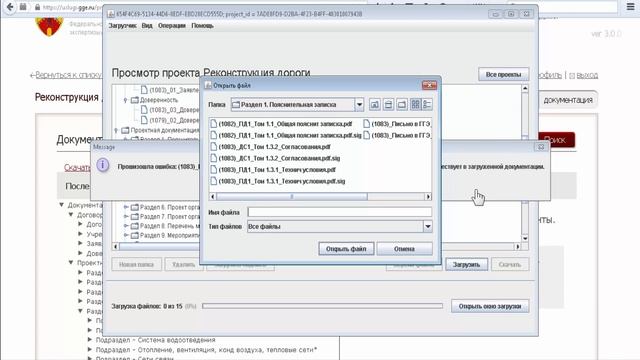
Task: Click Все проекты button
Action: 503,75
